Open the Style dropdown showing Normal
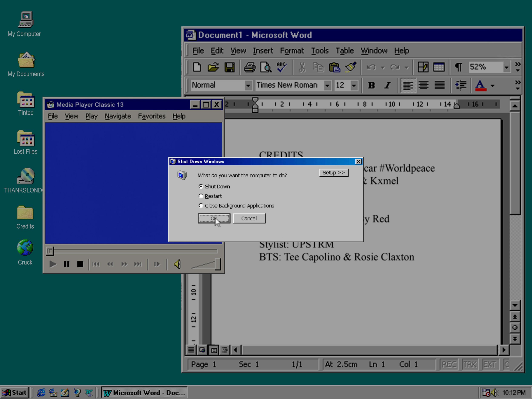Viewport: 532px width, 399px height. click(248, 85)
